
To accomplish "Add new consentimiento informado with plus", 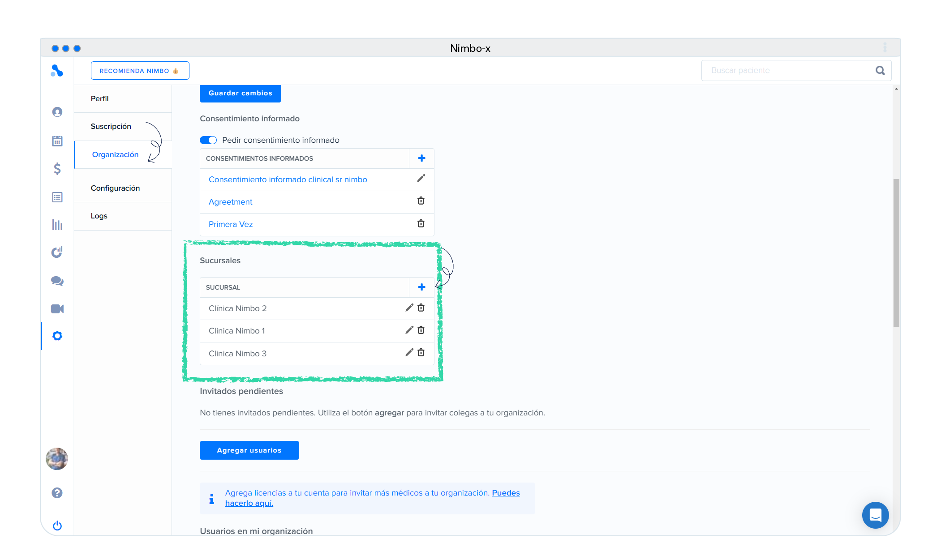I will [421, 158].
